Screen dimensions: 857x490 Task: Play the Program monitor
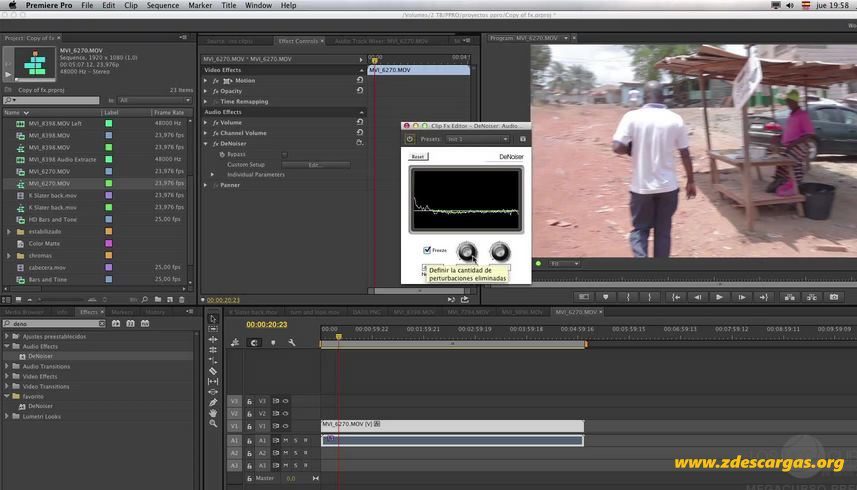click(x=719, y=297)
